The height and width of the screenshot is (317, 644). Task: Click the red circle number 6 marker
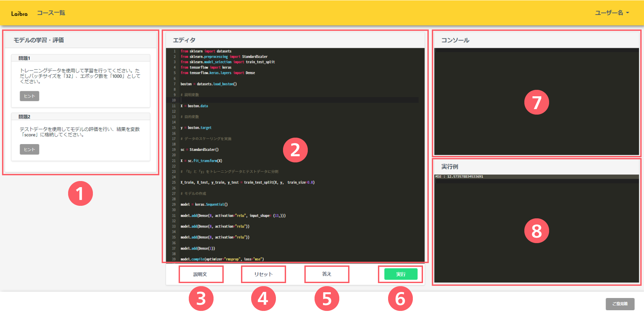400,299
